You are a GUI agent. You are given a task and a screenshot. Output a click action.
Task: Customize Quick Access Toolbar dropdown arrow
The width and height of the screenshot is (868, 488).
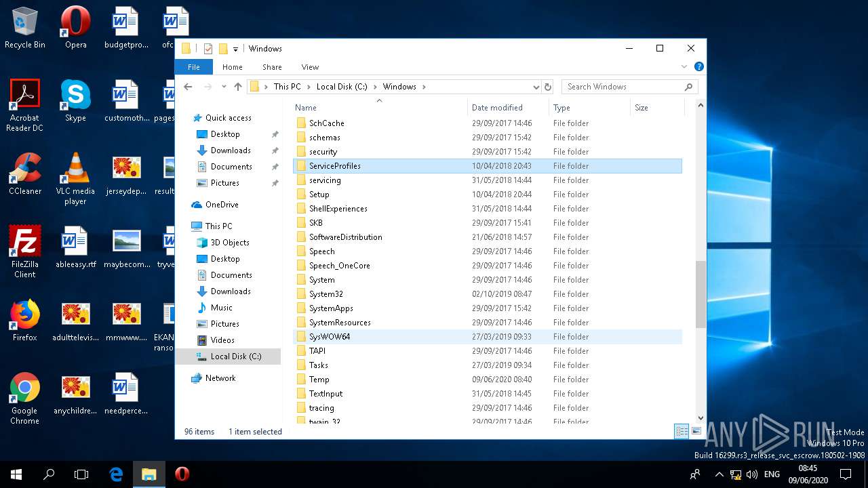235,49
